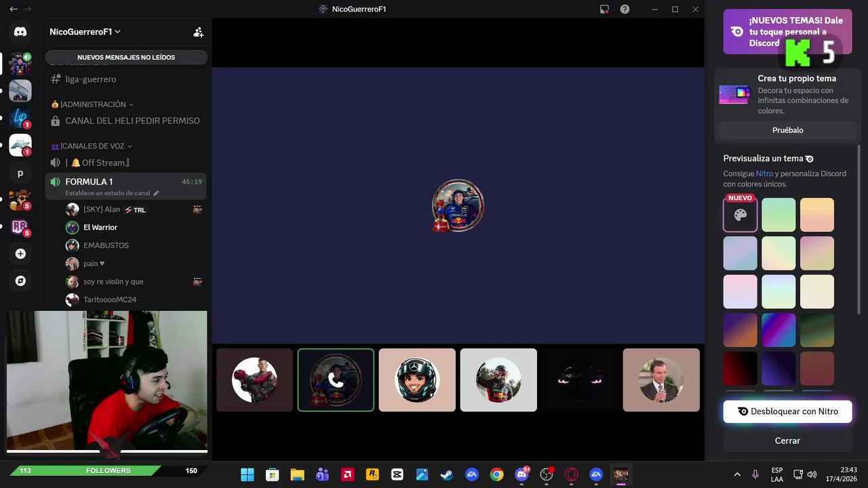This screenshot has width=868, height=488.
Task: Click the pop-out window icon in title bar
Action: (604, 9)
